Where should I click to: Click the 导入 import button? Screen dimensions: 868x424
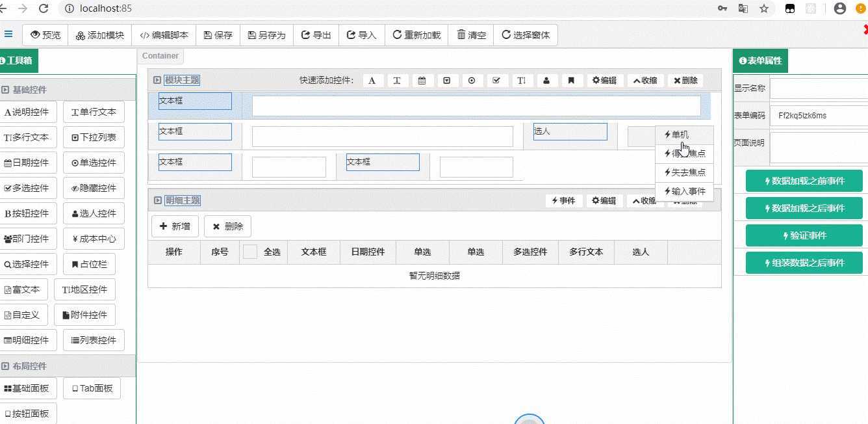tap(361, 35)
